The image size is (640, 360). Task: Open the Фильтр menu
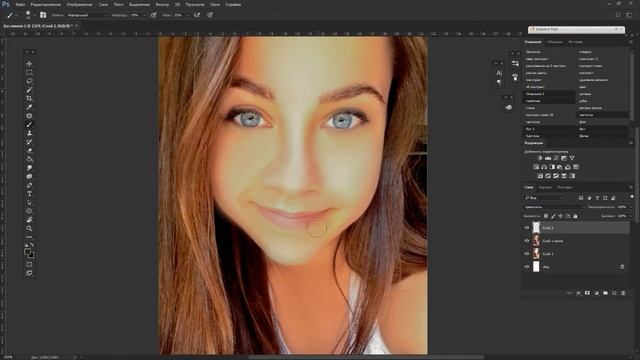click(162, 4)
